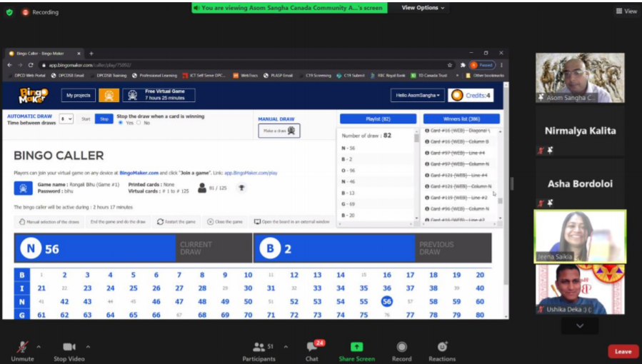Click the Zoom encryption shield icon

9,12
